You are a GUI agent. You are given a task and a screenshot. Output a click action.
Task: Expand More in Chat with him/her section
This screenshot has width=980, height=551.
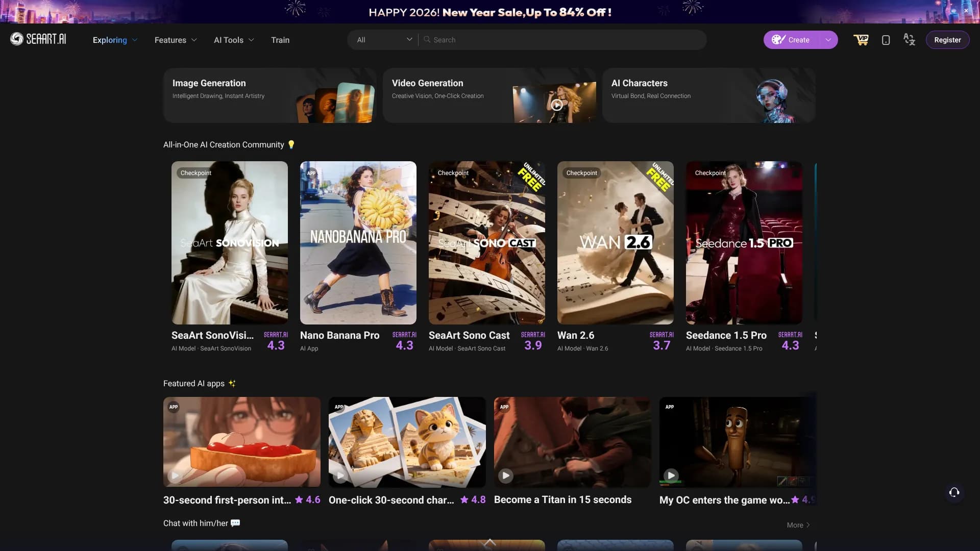[798, 525]
